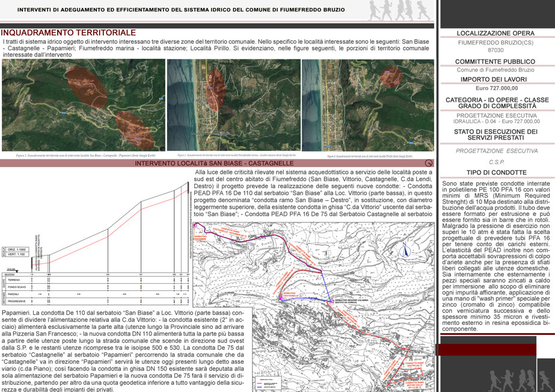Click the SERBATOIO CASTAGNELLE label on the map
The image size is (555, 392).
(x=291, y=295)
